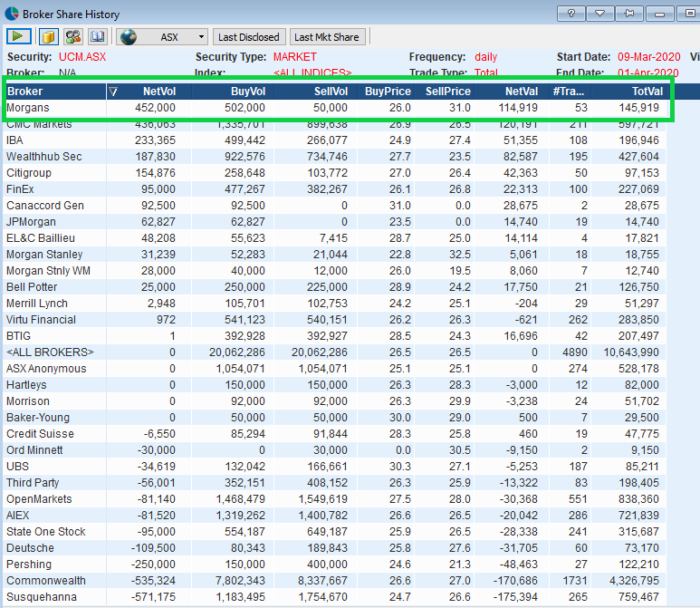Screen dimensions: 700x608
Task: Click the globe exchange icon
Action: 129,36
